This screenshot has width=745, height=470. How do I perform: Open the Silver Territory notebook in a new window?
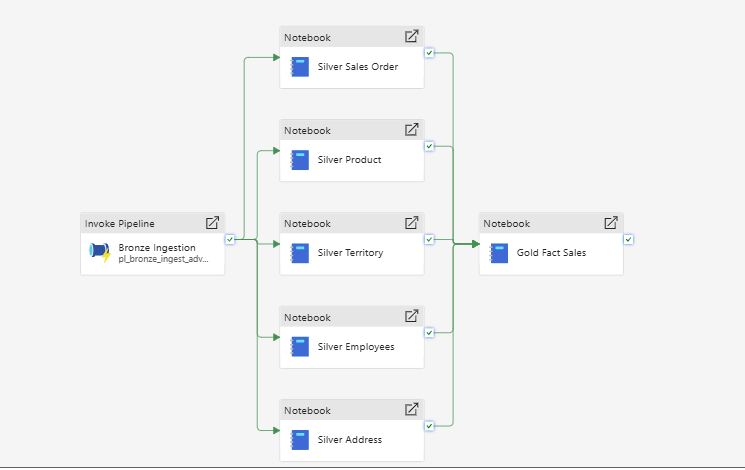coord(411,222)
